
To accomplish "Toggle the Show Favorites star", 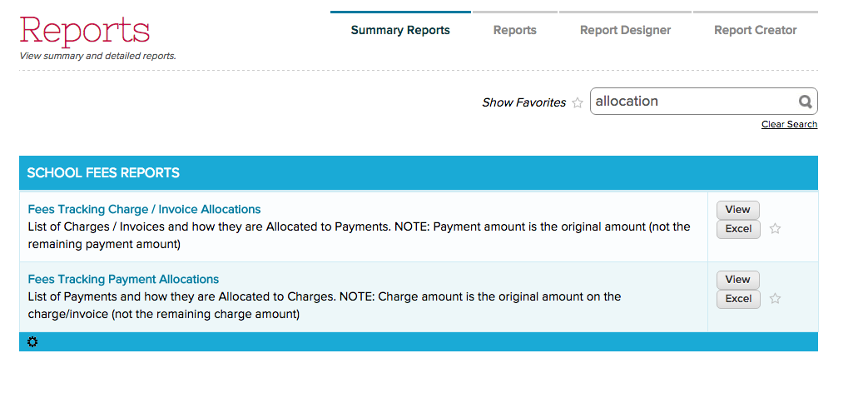I will (x=578, y=103).
